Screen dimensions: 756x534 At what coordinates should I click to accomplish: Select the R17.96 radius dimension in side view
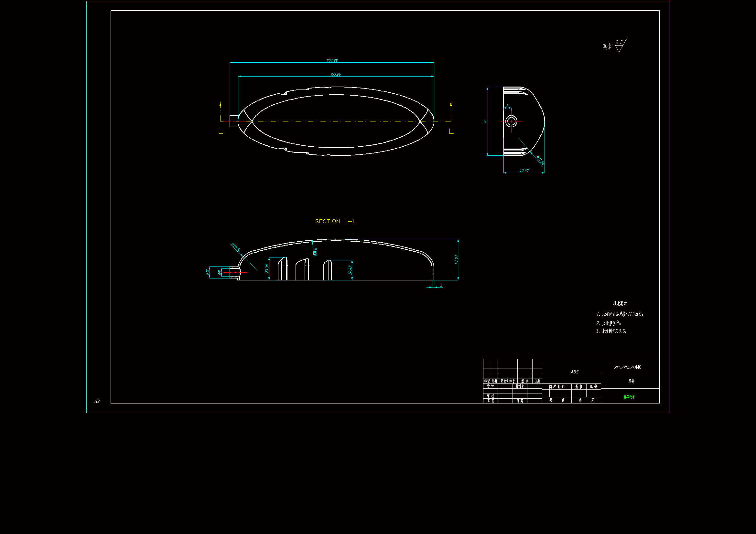pyautogui.click(x=539, y=161)
